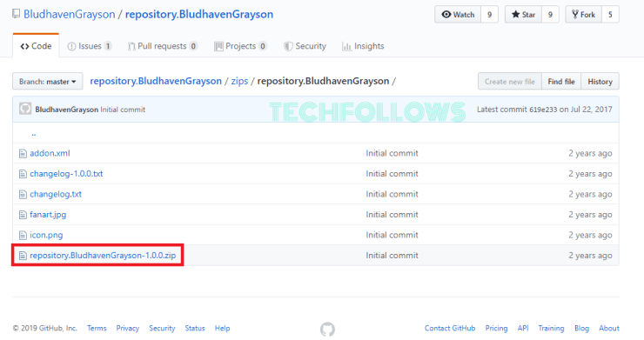Open the Issues tab

click(90, 46)
